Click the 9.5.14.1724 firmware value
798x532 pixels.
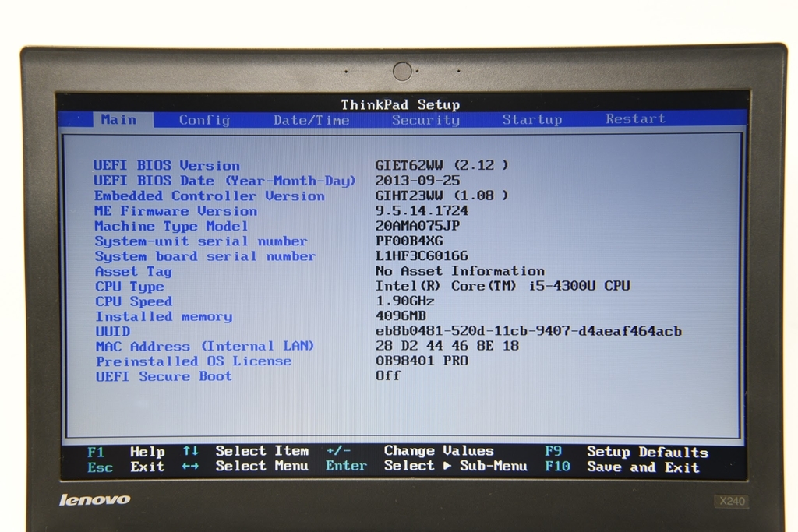[x=422, y=210]
